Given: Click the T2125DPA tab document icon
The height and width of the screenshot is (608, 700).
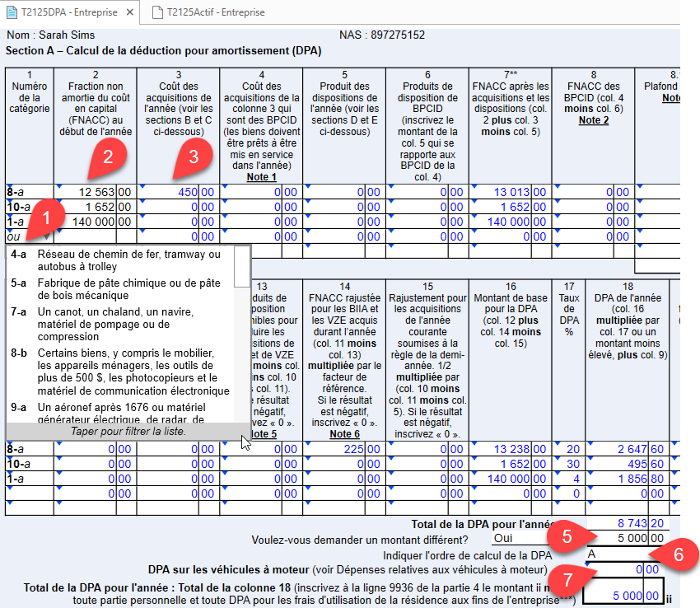Looking at the screenshot, I should 12,12.
